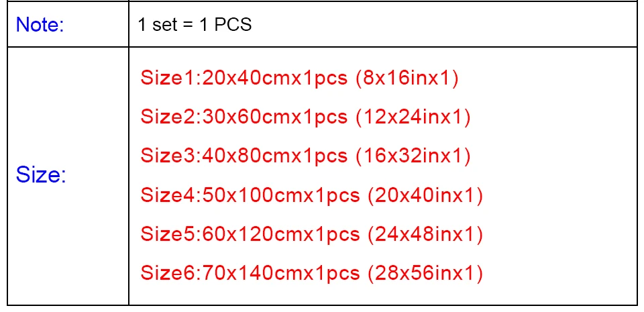Viewport: 644px width, 312px height.
Task: Click the Note: label cell
Action: click(x=68, y=25)
